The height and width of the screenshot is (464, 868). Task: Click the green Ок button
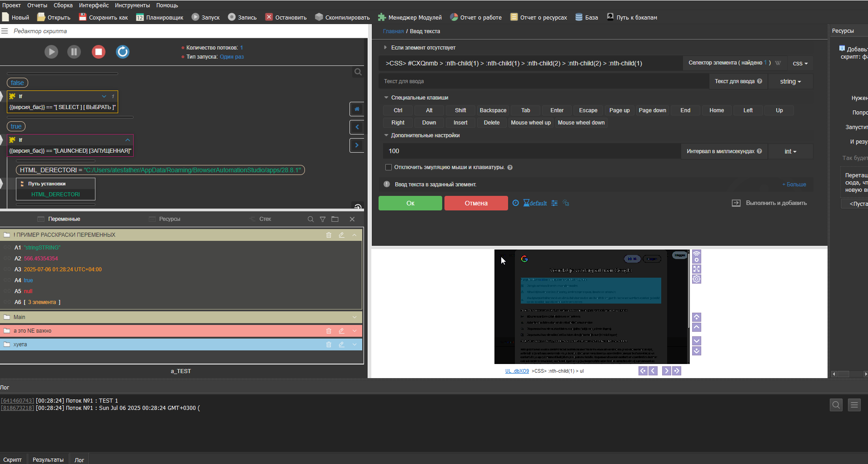[410, 203]
